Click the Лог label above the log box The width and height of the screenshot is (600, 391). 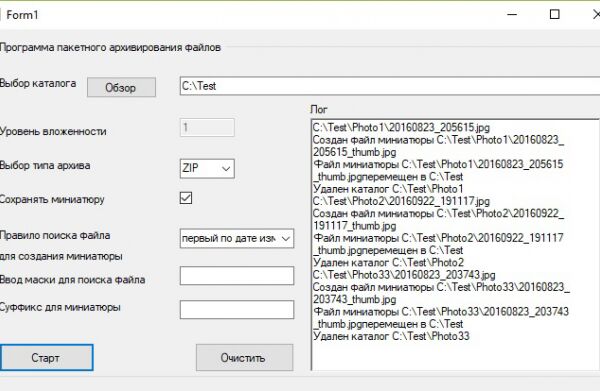[x=319, y=109]
